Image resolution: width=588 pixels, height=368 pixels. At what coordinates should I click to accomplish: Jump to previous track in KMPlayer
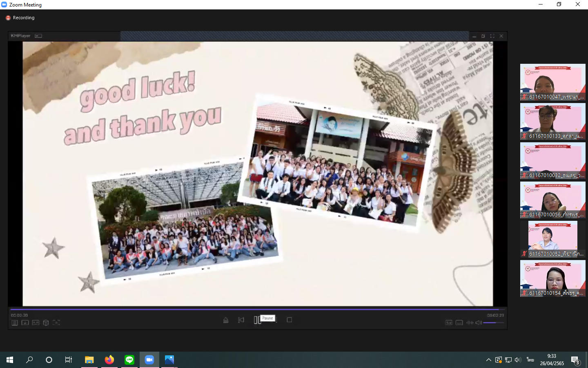pos(241,320)
